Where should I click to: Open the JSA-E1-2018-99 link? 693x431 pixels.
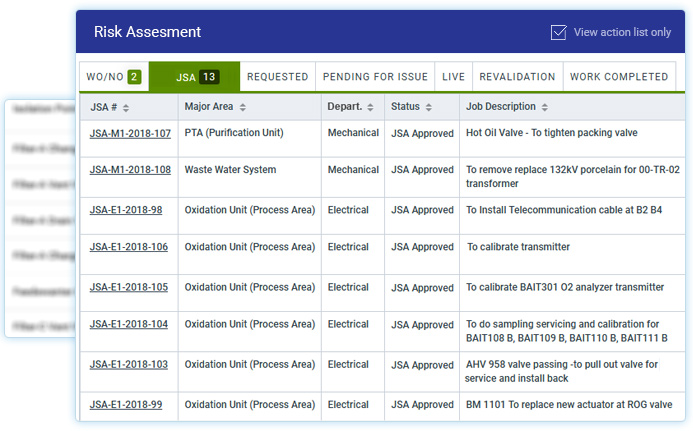pyautogui.click(x=126, y=405)
